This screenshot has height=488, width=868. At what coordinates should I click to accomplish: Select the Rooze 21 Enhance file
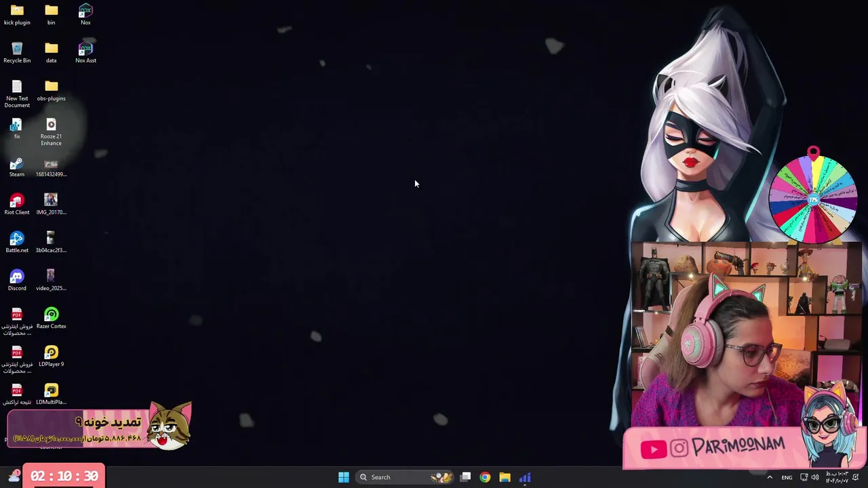pos(51,132)
